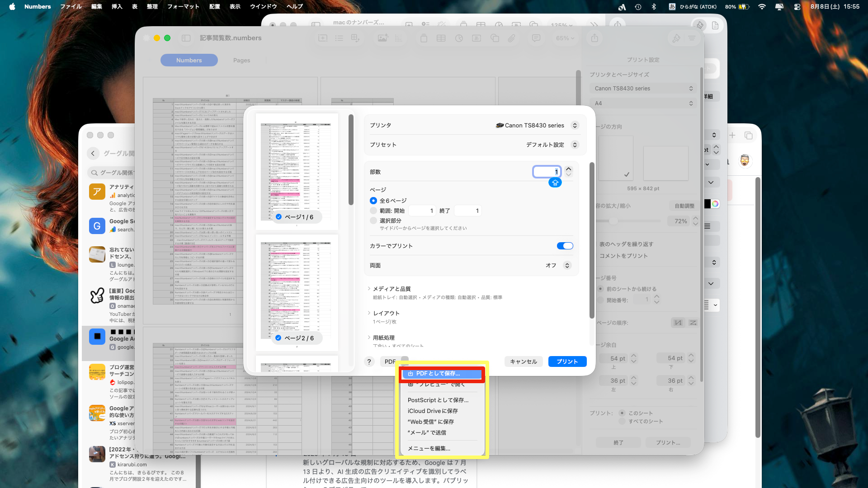The height and width of the screenshot is (488, 868).
Task: Open the A4 paper size dropdown
Action: (x=643, y=103)
